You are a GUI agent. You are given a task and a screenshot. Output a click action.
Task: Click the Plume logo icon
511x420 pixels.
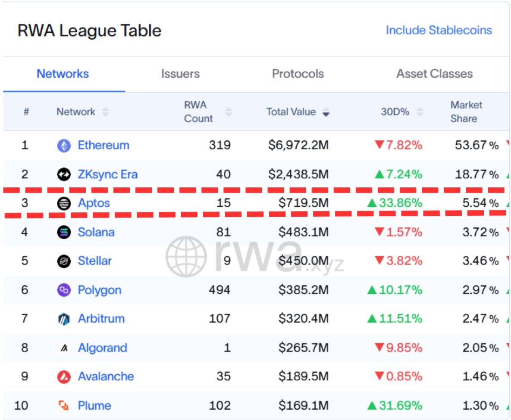64,406
